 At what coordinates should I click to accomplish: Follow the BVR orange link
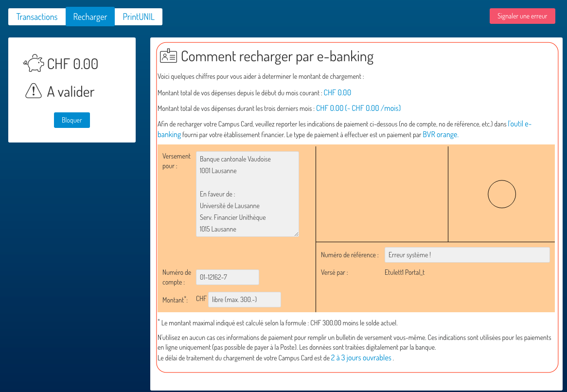pos(440,135)
